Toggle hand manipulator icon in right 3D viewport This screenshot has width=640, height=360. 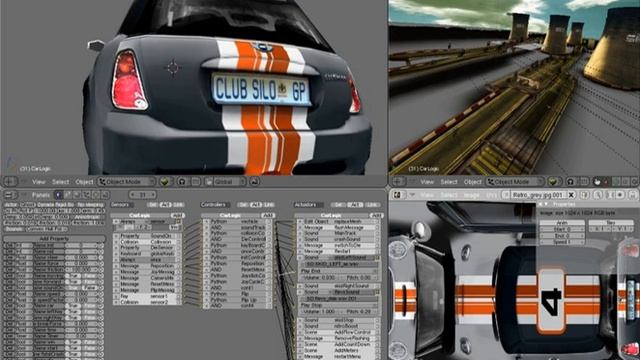[x=597, y=182]
